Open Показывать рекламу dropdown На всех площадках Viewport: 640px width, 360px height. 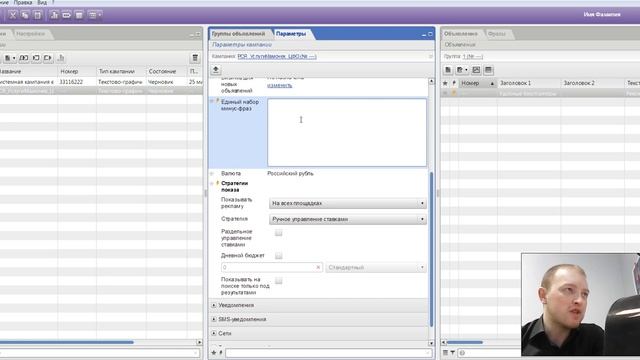tap(348, 203)
